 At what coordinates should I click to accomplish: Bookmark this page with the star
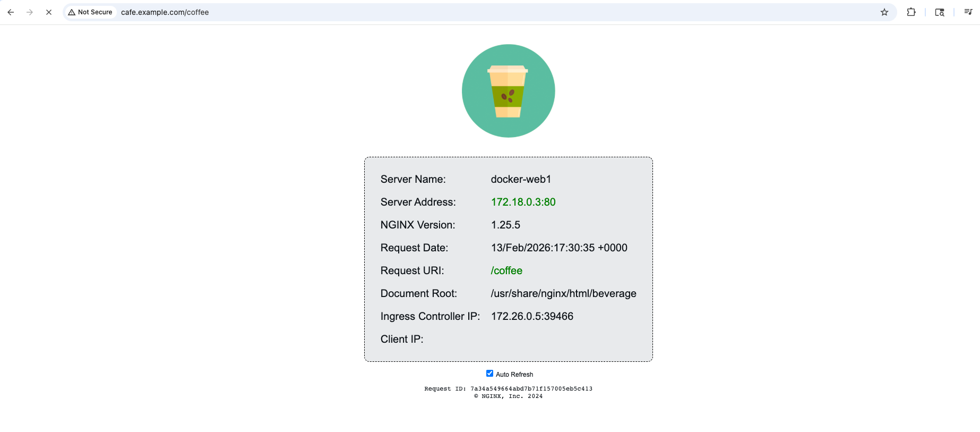coord(884,12)
